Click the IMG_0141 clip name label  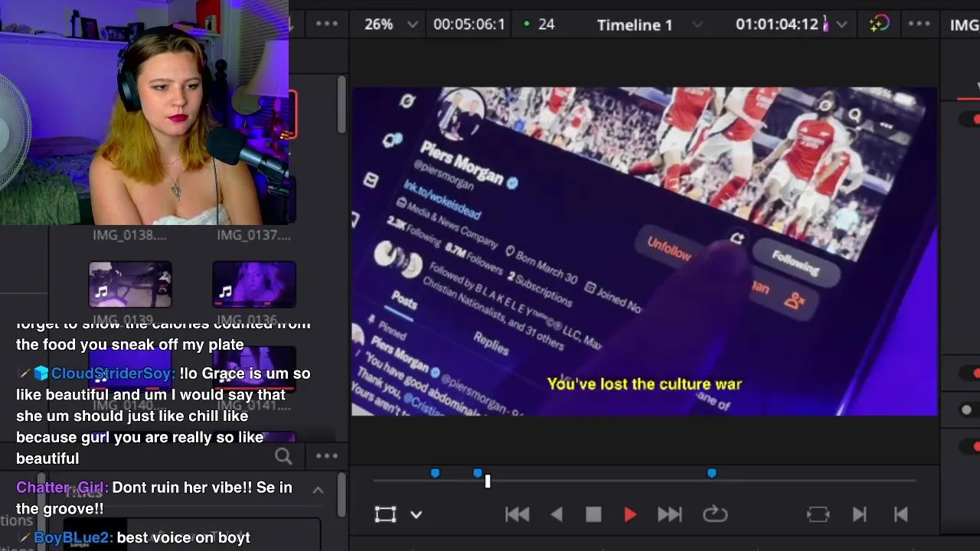(253, 405)
